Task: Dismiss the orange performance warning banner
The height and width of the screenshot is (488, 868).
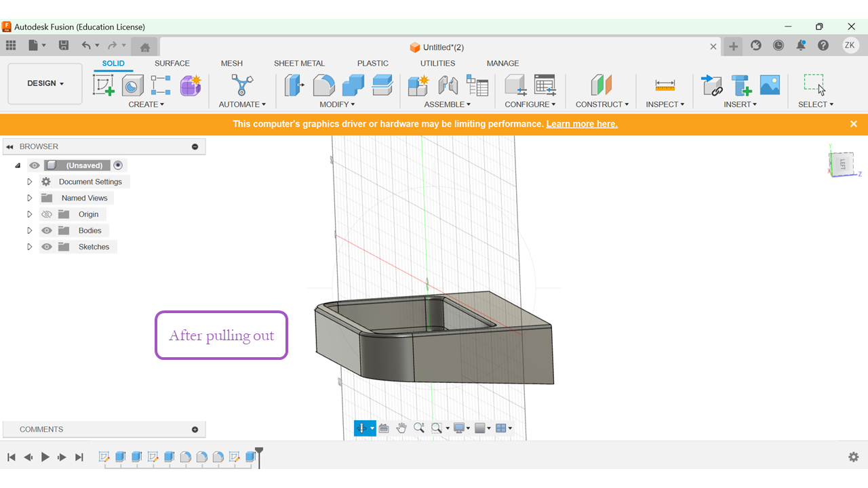Action: click(x=854, y=124)
